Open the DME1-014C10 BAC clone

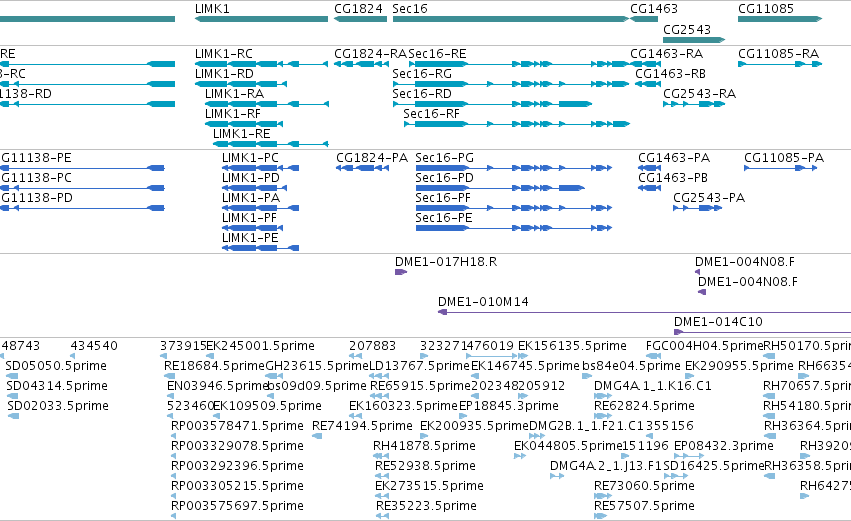tap(763, 332)
